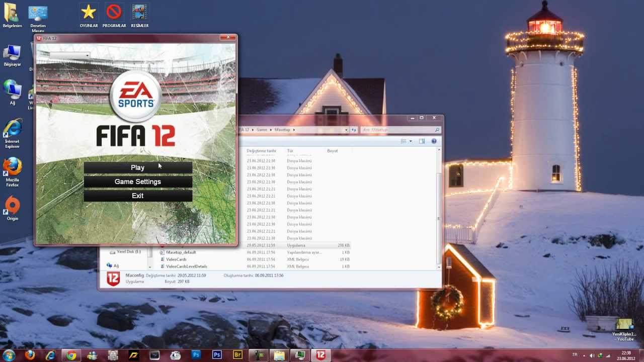Open the view options dropdown arrow in Explorer
Image resolution: width=644 pixels, height=362 pixels.
411,141
